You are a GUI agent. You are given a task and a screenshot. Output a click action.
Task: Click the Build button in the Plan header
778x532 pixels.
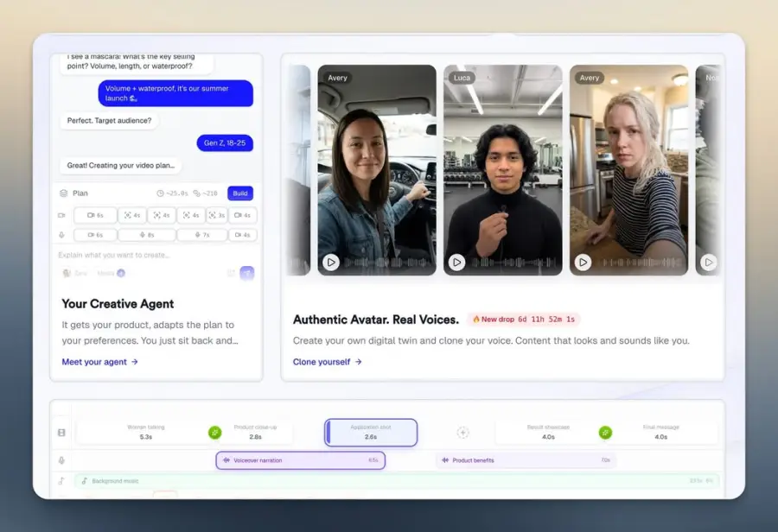(x=240, y=193)
